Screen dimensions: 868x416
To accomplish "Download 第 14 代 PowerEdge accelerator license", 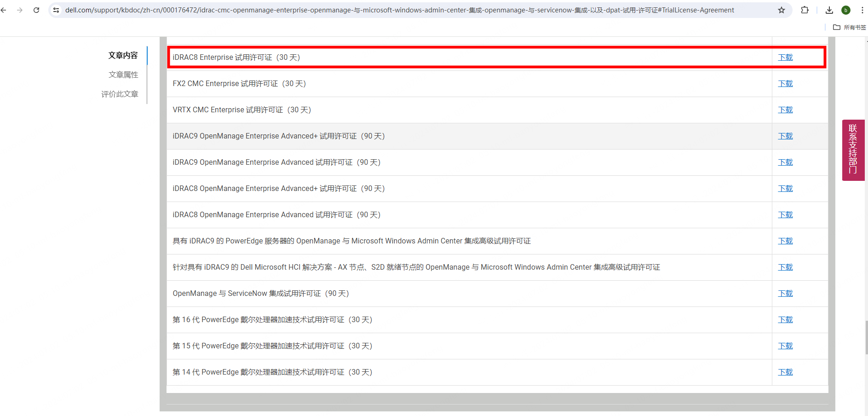I will [785, 372].
